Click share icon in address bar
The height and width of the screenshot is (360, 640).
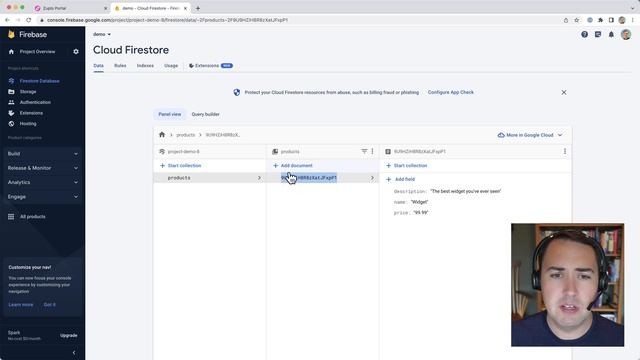(566, 20)
